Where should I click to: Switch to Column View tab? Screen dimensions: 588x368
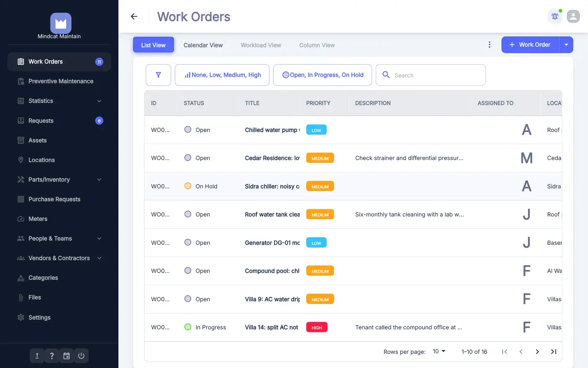point(317,45)
